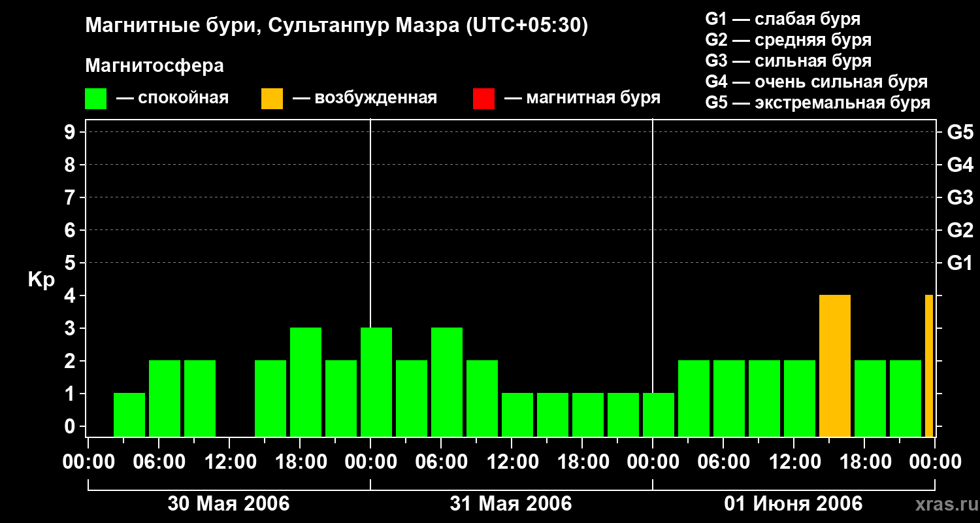Click the green "спокойная" legend swatch
This screenshot has height=523, width=980.
[95, 99]
